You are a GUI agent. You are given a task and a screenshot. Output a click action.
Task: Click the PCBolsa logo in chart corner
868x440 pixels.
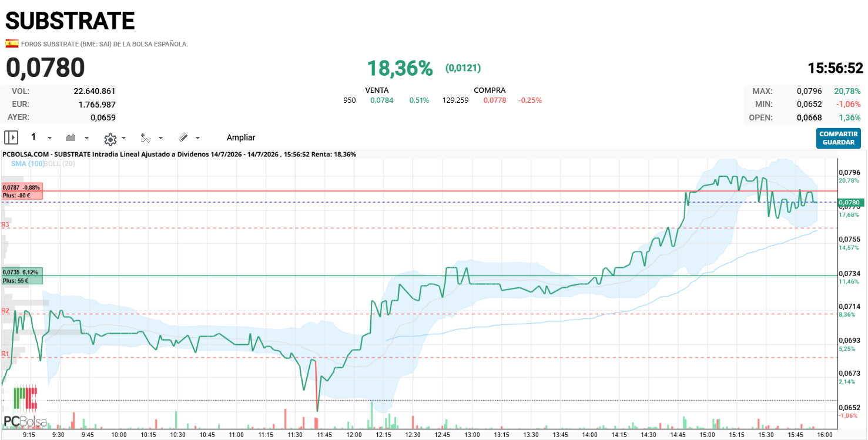[x=24, y=406]
